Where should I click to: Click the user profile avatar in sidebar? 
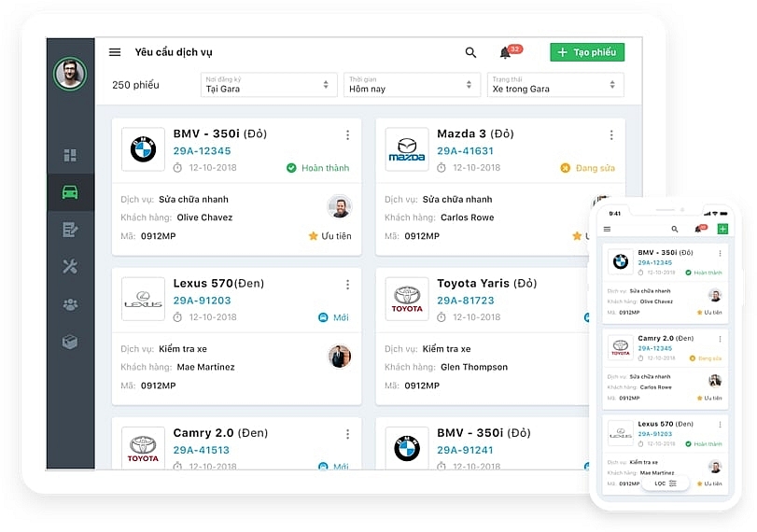point(70,74)
